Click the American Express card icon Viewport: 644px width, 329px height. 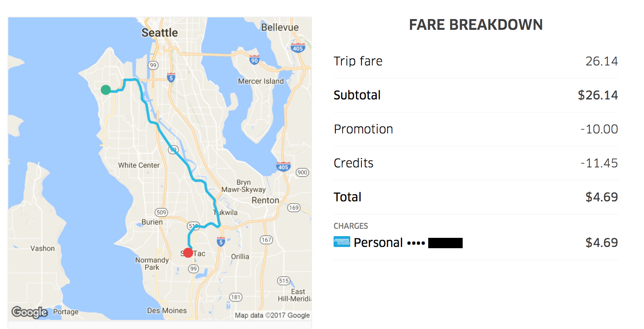click(x=342, y=242)
